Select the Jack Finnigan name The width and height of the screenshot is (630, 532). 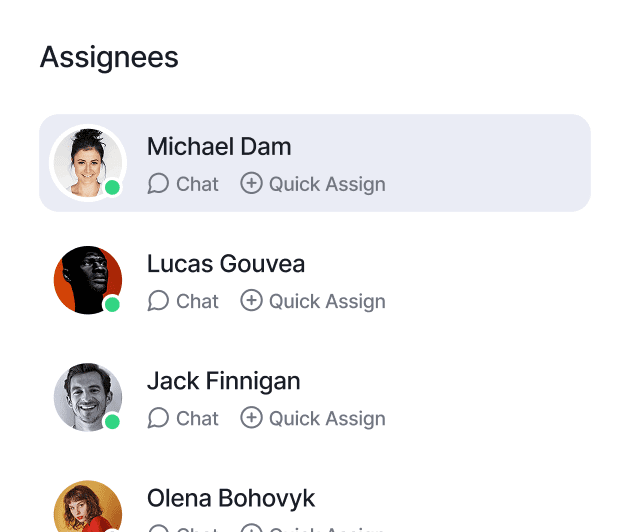pyautogui.click(x=223, y=381)
